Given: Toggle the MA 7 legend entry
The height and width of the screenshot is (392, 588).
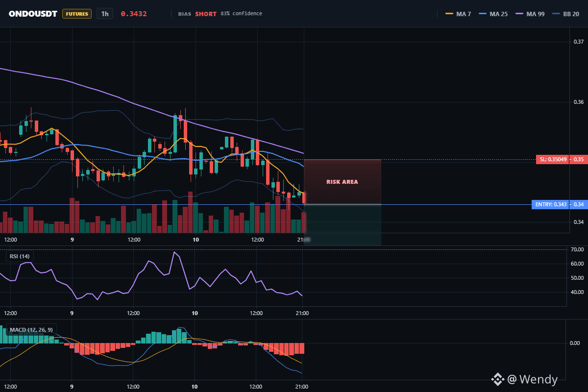Looking at the screenshot, I should click(x=458, y=14).
